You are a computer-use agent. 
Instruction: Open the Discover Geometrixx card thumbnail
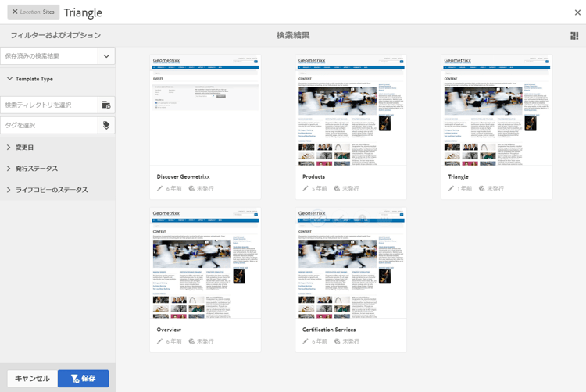(205, 110)
